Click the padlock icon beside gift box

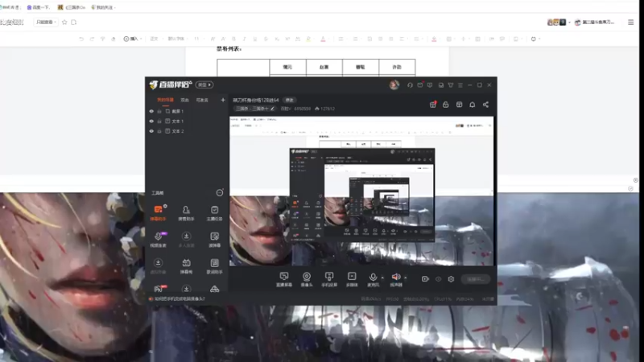446,105
